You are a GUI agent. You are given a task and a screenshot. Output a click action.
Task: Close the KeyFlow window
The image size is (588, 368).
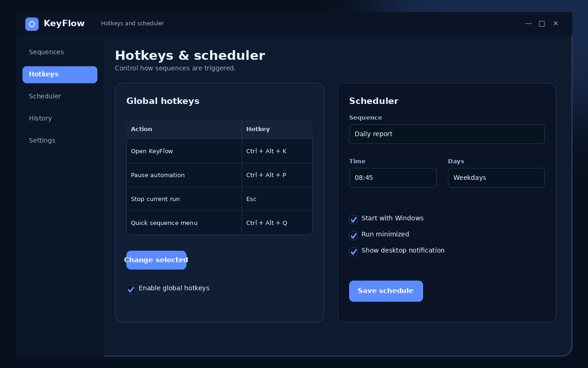coord(556,23)
